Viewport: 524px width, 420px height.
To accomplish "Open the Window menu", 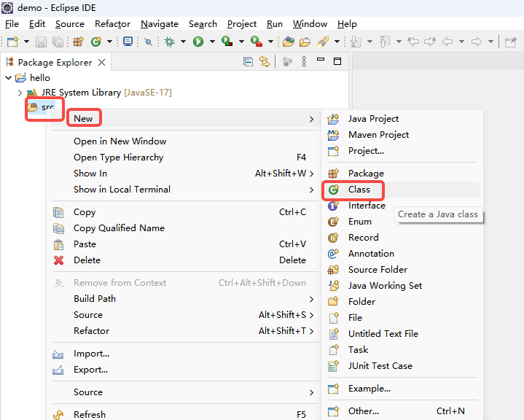I will 310,24.
